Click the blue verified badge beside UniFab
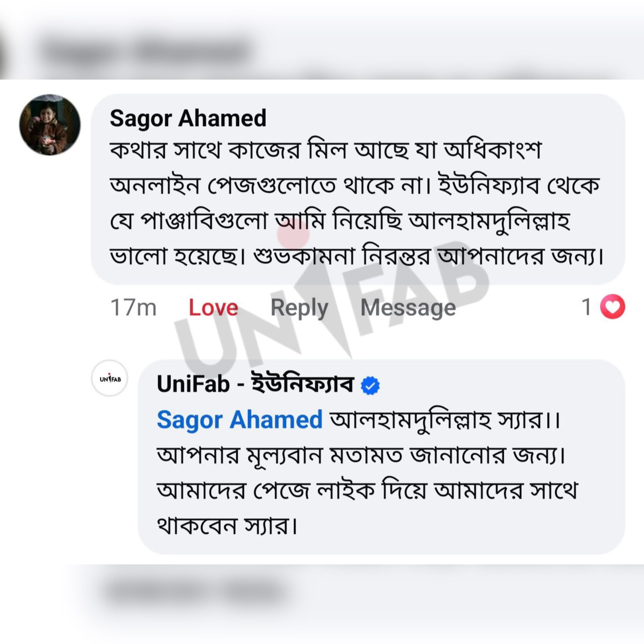The height and width of the screenshot is (644, 644). point(370,386)
